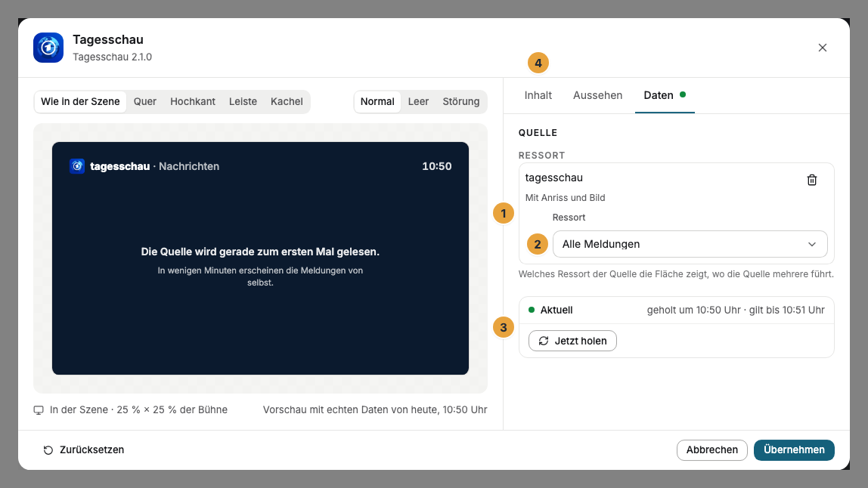Click the small tagesschau logo in preview
This screenshot has height=488, width=868.
(x=77, y=166)
